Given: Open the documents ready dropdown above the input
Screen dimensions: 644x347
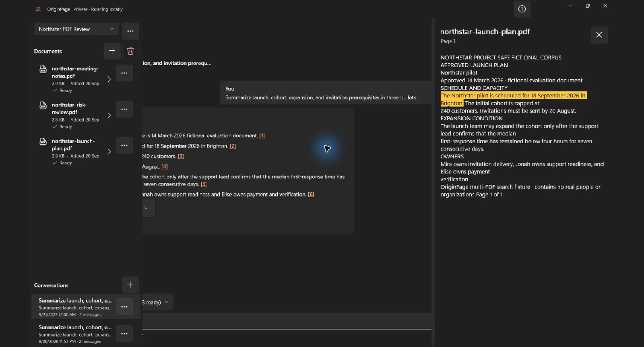Looking at the screenshot, I should point(157,302).
